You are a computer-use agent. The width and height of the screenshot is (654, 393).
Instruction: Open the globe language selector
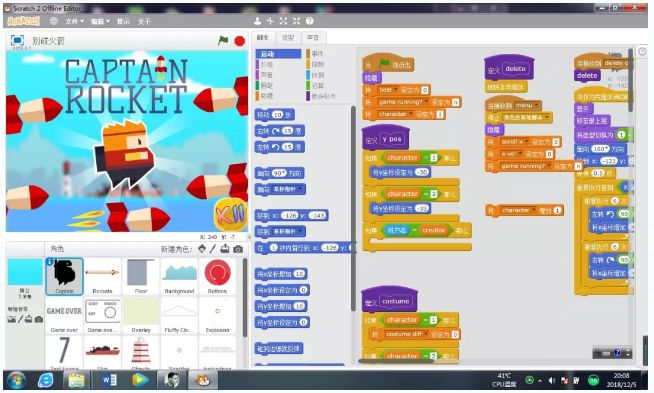(53, 21)
